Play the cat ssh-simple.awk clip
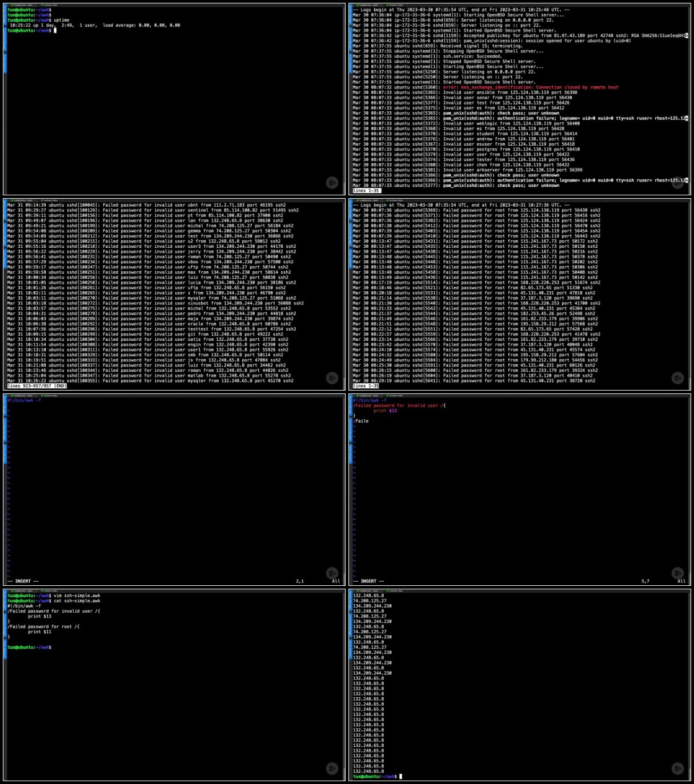 coord(332,769)
